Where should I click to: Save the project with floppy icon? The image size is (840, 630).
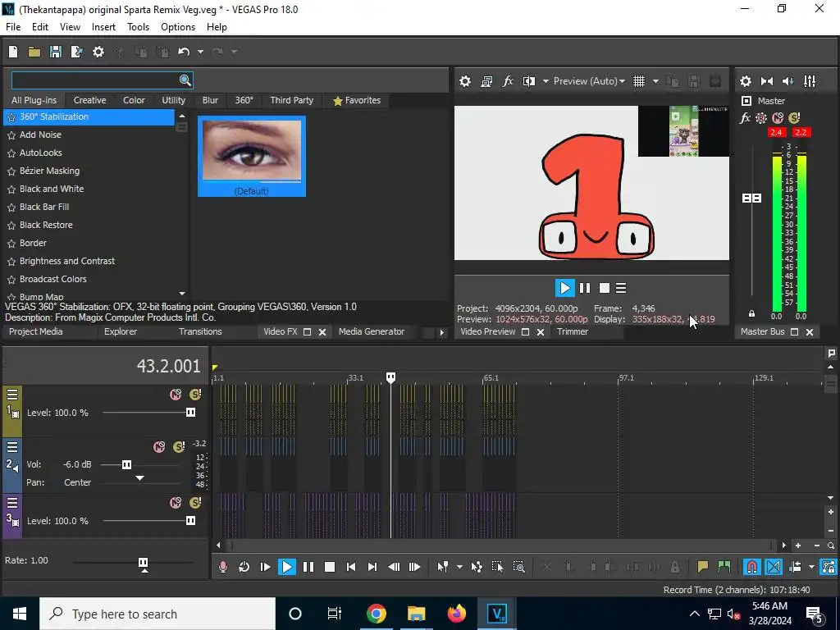[x=56, y=52]
